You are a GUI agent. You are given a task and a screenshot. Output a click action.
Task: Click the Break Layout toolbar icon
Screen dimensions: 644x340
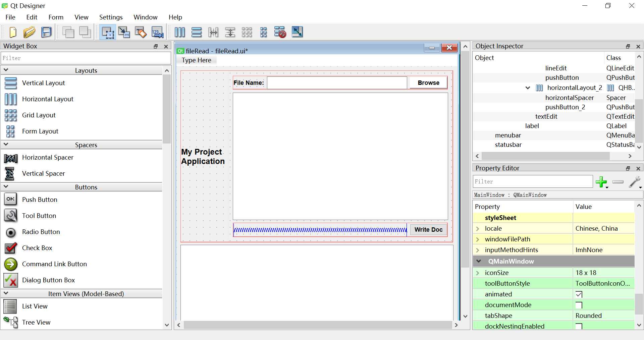280,32
